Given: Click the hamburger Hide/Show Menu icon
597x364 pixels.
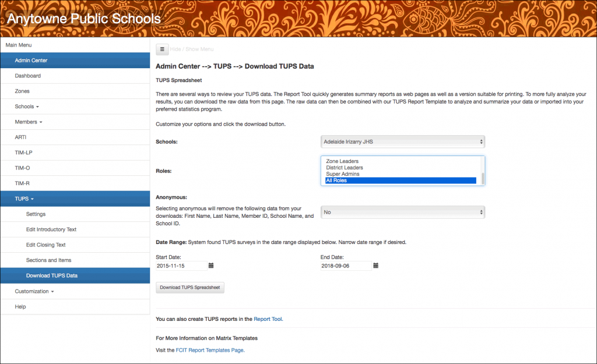Looking at the screenshot, I should coord(162,50).
